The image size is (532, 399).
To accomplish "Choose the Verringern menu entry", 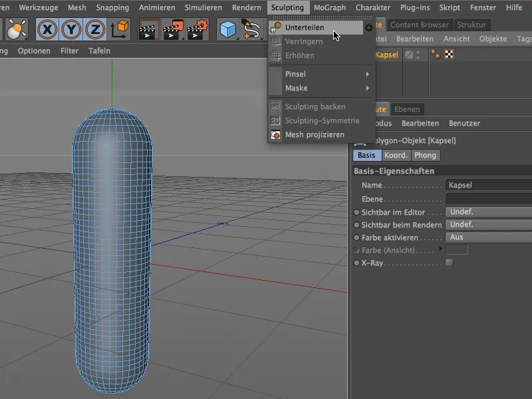I will click(304, 41).
